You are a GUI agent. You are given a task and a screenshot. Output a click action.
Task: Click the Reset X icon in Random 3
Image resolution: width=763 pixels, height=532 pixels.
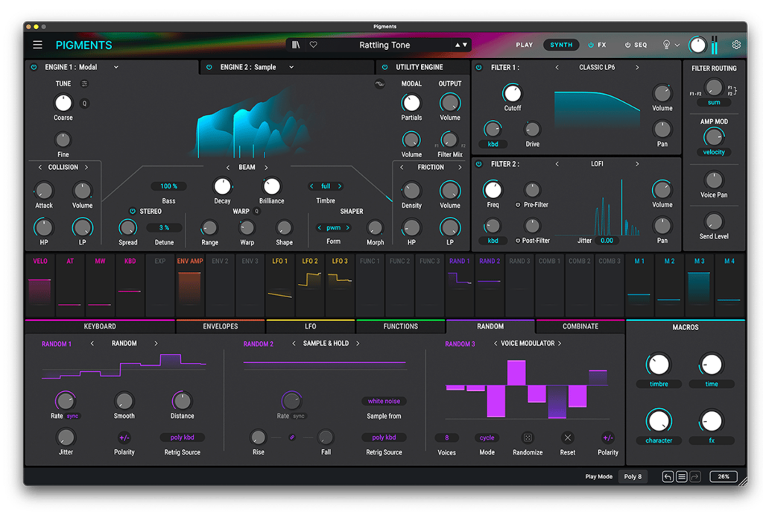(567, 437)
